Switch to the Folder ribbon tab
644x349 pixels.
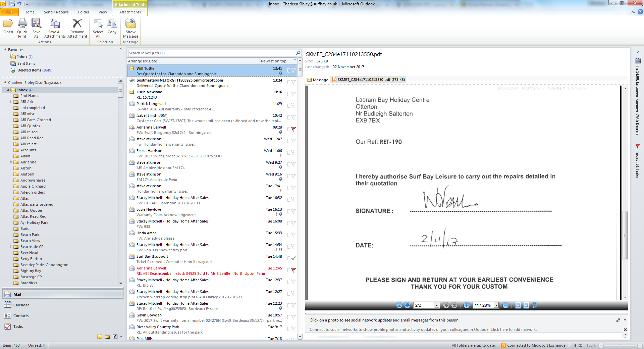click(x=84, y=12)
